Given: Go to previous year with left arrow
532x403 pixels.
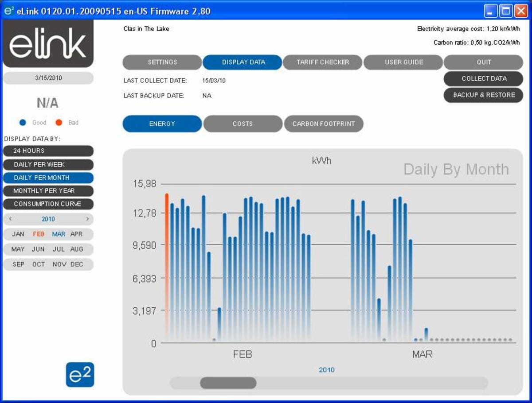Looking at the screenshot, I should click(x=11, y=219).
